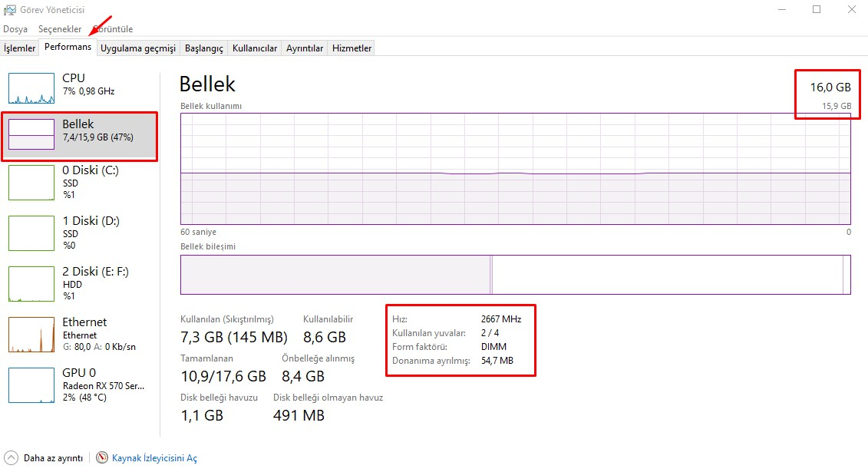The width and height of the screenshot is (868, 472).
Task: Switch to the Uygulama geçmişi tab
Action: coord(138,48)
